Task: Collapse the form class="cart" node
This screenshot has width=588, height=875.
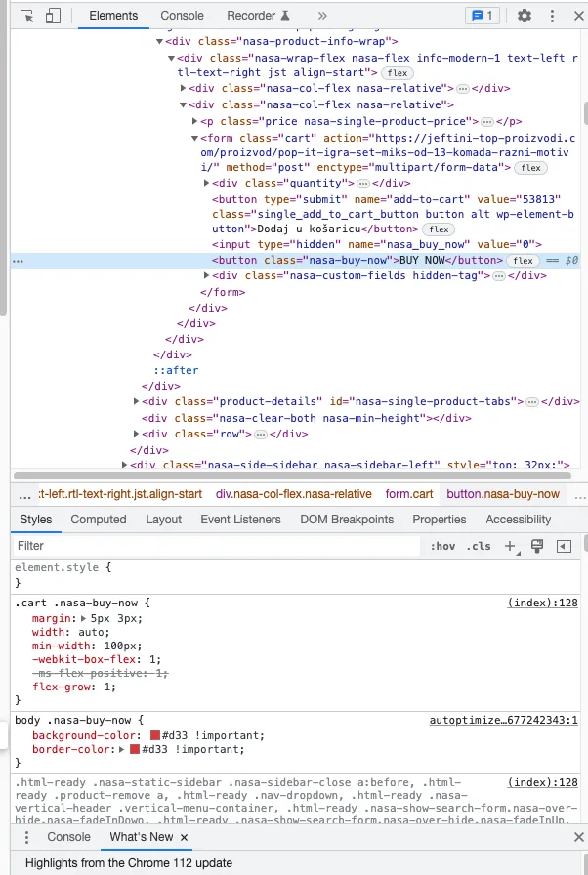Action: [x=194, y=138]
